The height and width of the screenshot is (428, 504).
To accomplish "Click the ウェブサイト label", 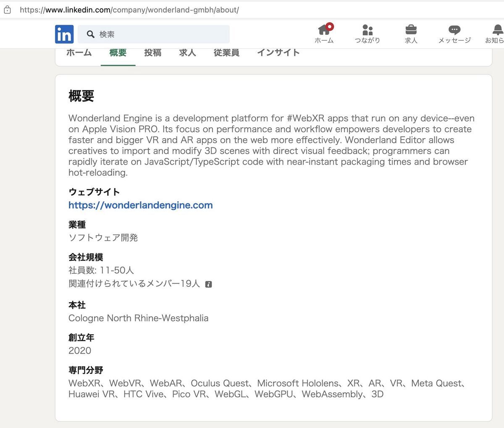I will [94, 192].
